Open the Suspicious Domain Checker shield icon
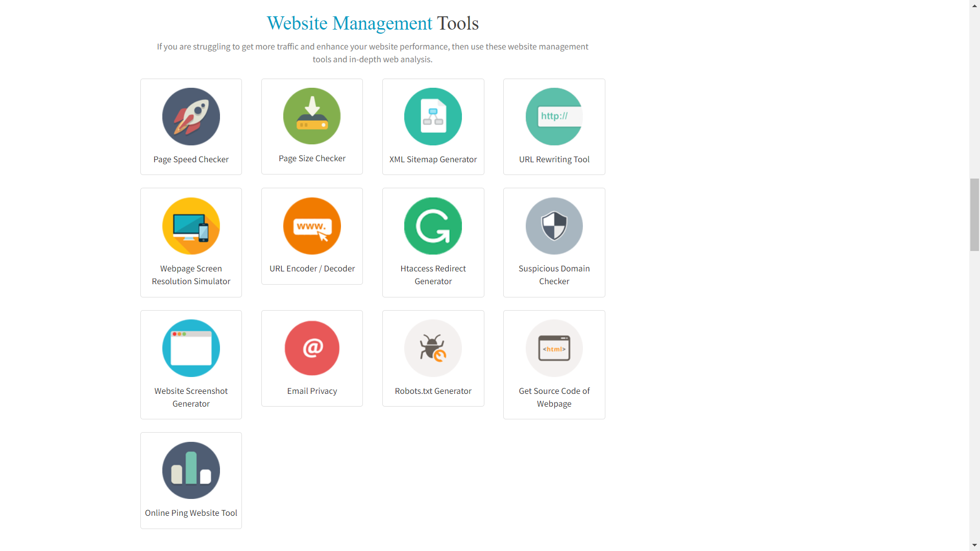This screenshot has width=980, height=551. [x=554, y=226]
